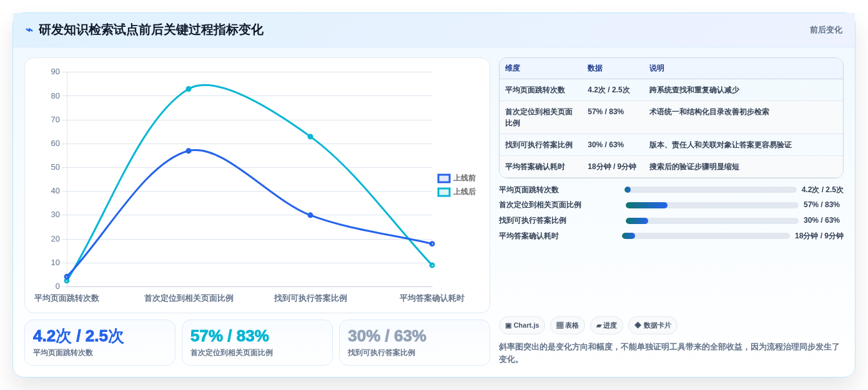The height and width of the screenshot is (390, 868).
Task: Click the 上线前 blue legend swatch
Action: click(x=444, y=178)
